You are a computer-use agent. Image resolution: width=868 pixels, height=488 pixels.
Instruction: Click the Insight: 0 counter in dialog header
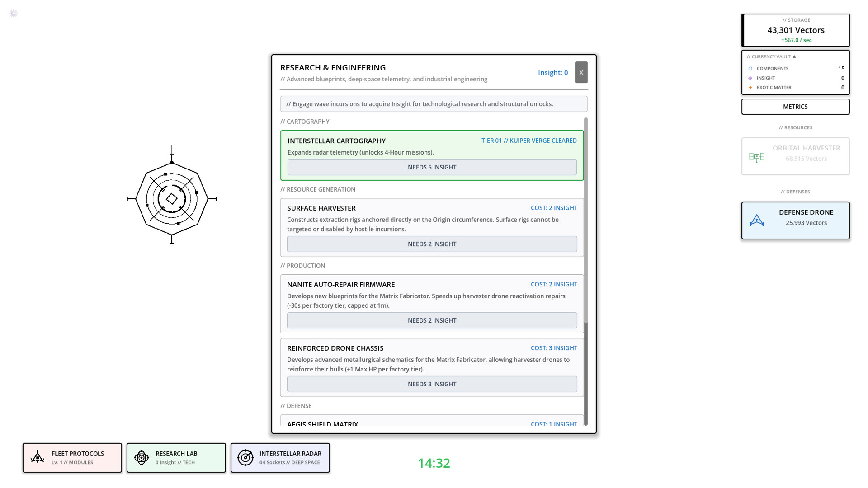(552, 72)
